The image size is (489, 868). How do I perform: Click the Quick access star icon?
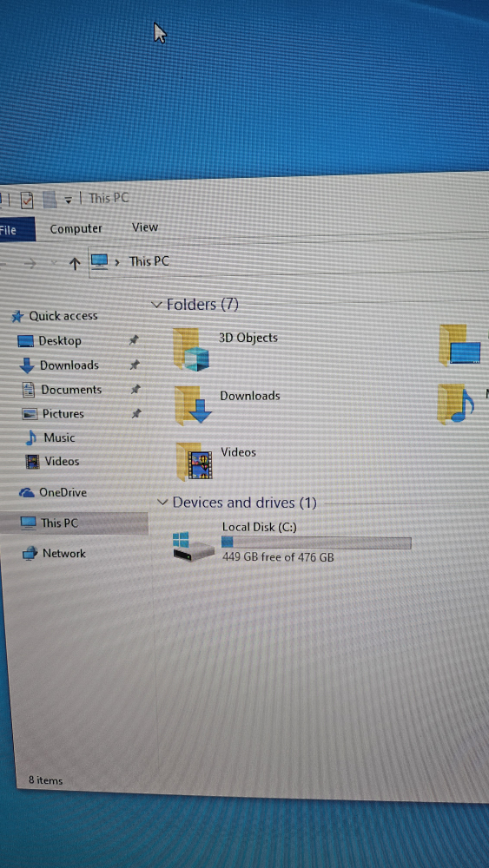click(x=17, y=317)
